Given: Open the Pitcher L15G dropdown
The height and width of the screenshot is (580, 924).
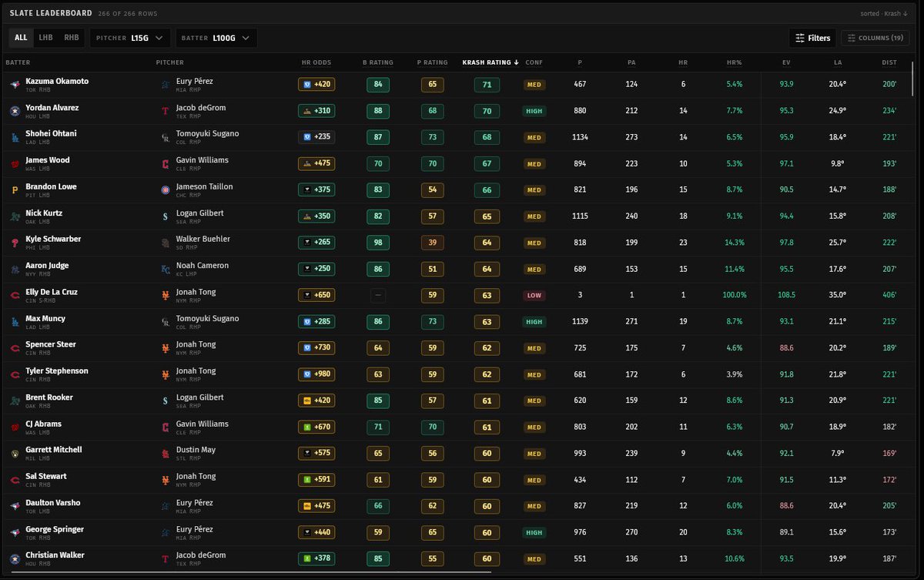Looking at the screenshot, I should click(130, 38).
